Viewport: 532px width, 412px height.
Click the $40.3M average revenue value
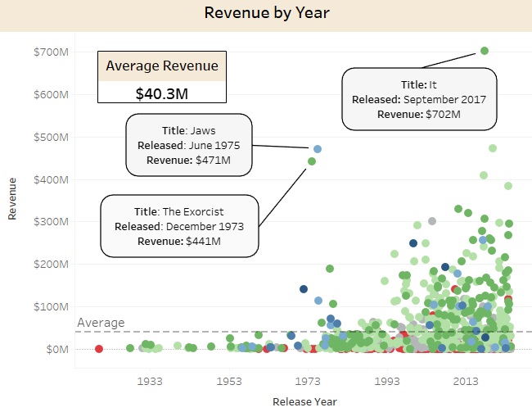[x=162, y=93]
